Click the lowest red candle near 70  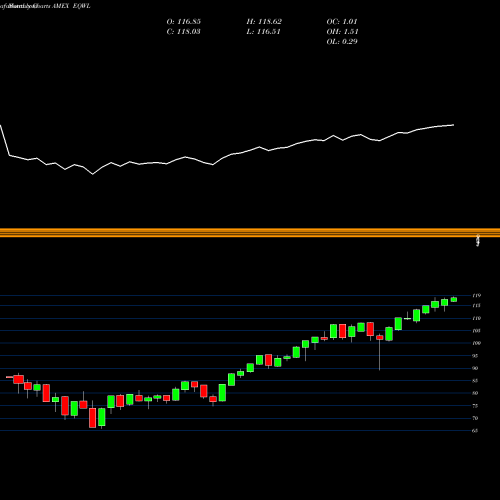point(92,418)
